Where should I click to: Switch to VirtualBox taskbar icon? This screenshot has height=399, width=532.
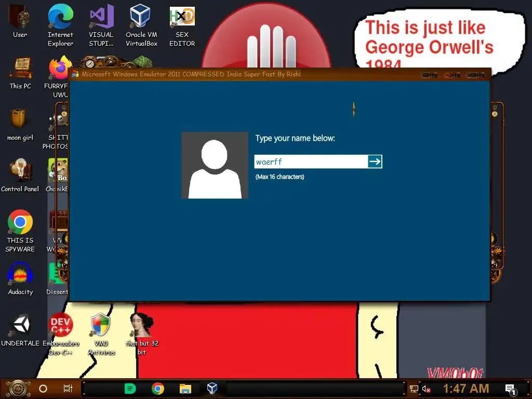(x=212, y=388)
